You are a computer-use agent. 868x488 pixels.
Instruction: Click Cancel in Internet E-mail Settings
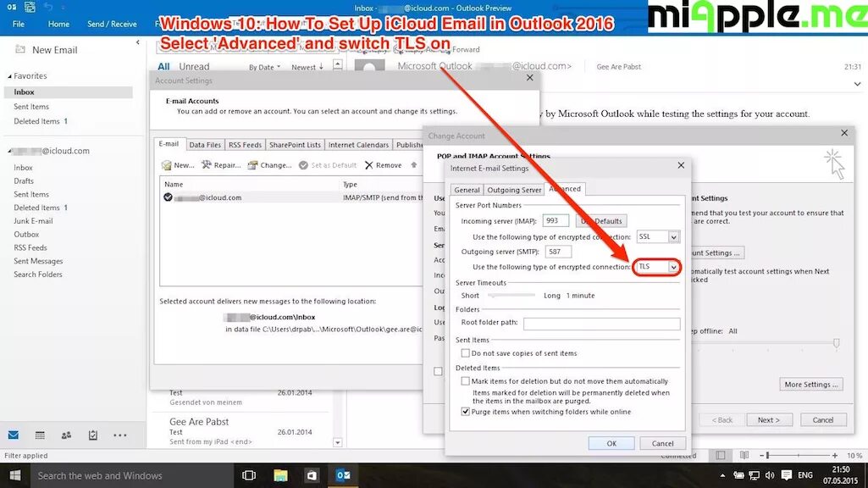[662, 443]
